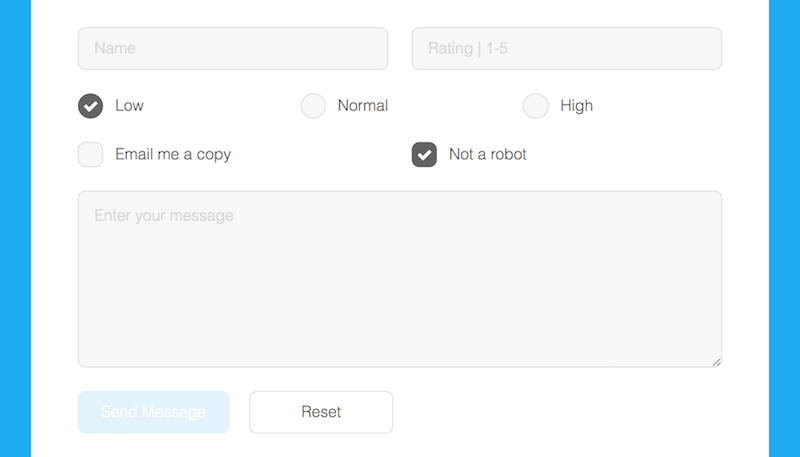This screenshot has width=800, height=457.
Task: Click the textarea resize handle in its corner
Action: 716,362
